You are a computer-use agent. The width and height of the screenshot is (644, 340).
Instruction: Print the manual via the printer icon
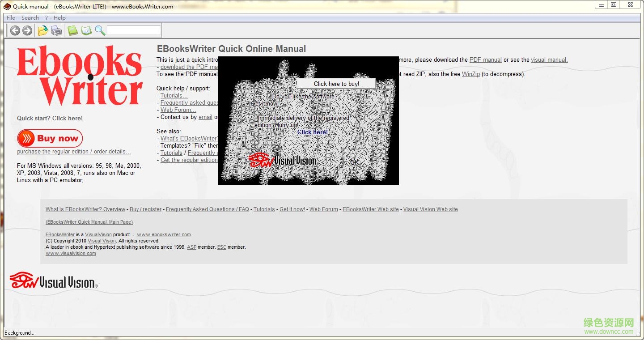(x=56, y=30)
